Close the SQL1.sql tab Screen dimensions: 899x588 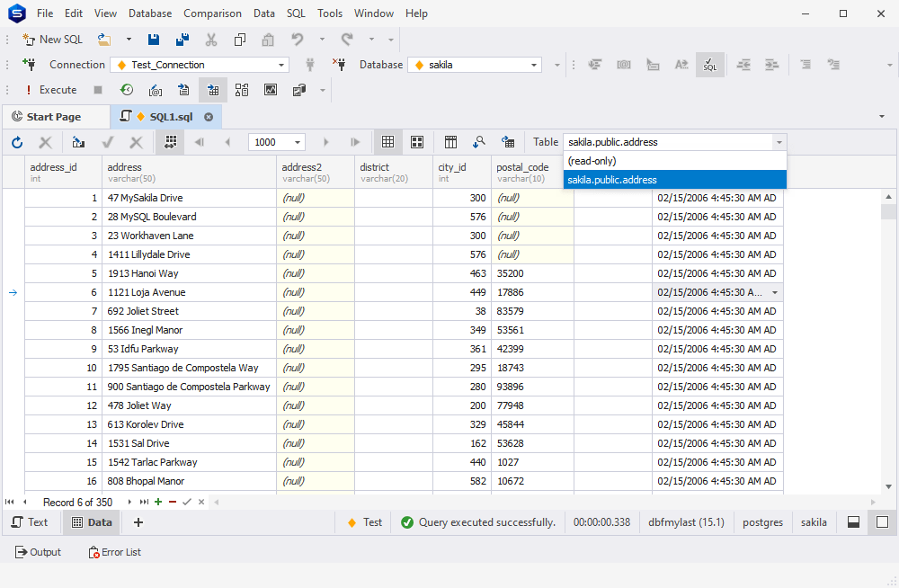click(x=209, y=117)
